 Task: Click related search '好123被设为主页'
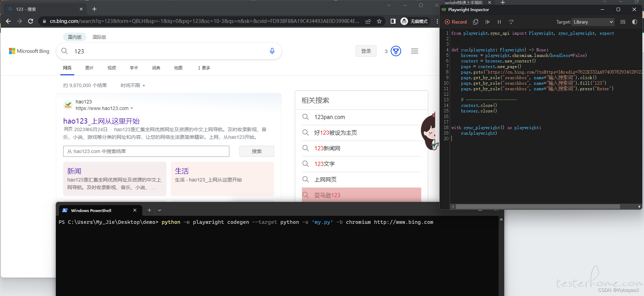point(362,133)
